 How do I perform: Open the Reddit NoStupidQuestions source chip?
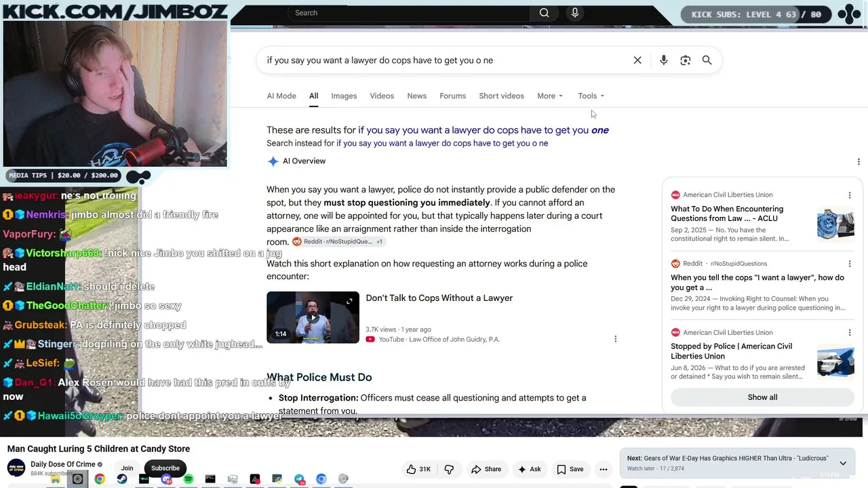(x=338, y=241)
